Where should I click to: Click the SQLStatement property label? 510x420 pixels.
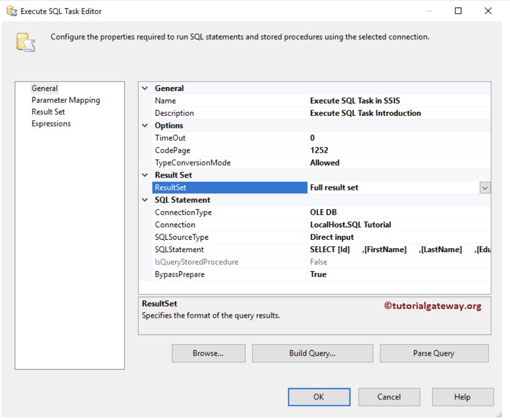tap(179, 250)
